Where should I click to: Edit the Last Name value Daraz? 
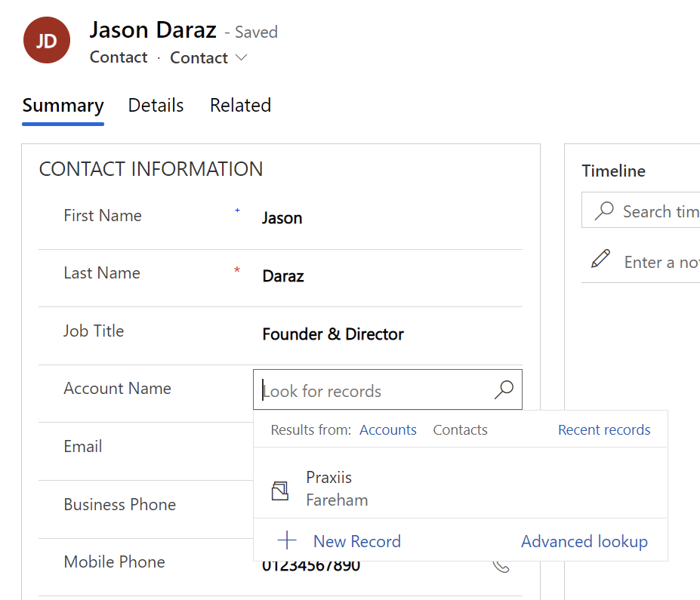pos(283,276)
